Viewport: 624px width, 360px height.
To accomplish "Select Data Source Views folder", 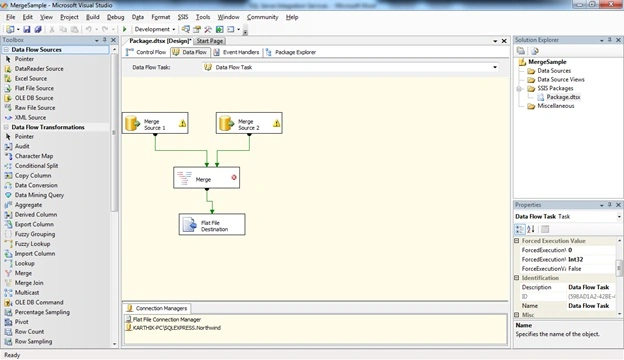I will click(x=561, y=80).
